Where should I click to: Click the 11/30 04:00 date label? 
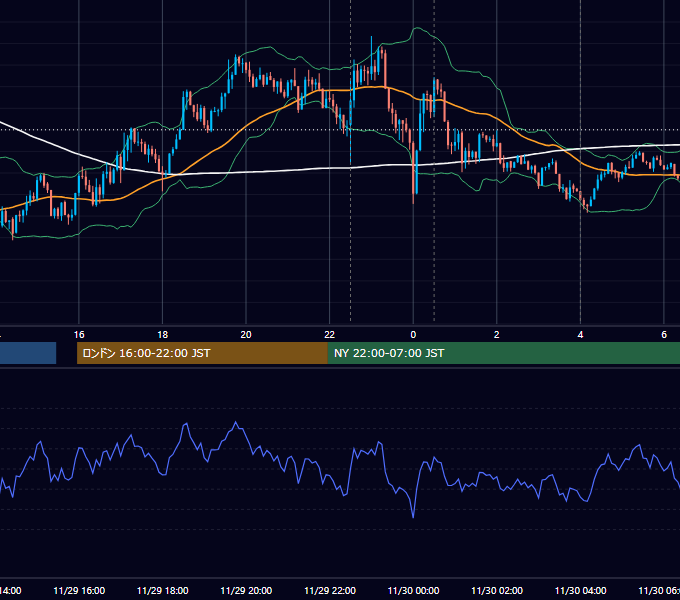580,590
